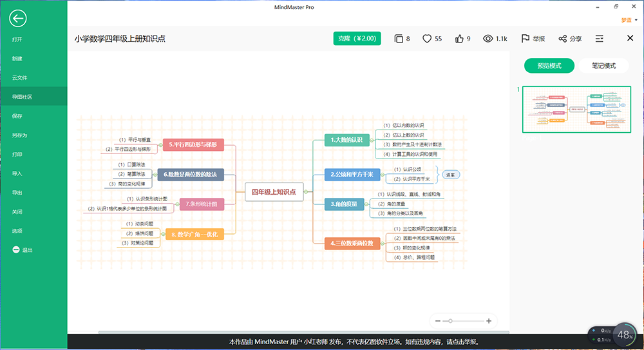
Task: Select node 1.大数的认识
Action: pyautogui.click(x=346, y=141)
